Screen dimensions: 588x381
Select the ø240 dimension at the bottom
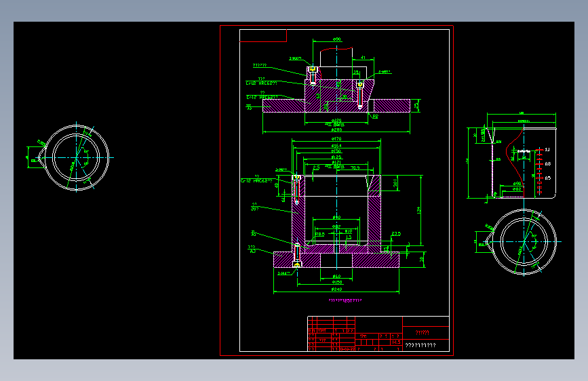tap(337, 289)
